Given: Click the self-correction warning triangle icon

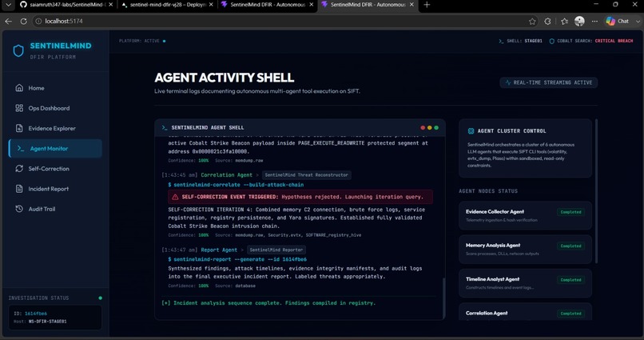Looking at the screenshot, I should pos(175,197).
